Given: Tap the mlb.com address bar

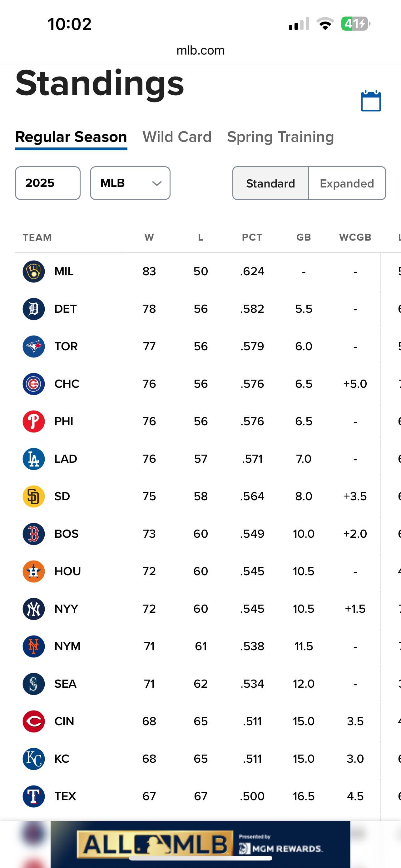Looking at the screenshot, I should (x=200, y=50).
